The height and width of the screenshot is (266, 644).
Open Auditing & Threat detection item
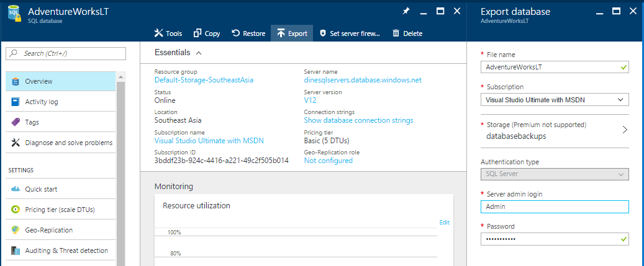[x=61, y=250]
